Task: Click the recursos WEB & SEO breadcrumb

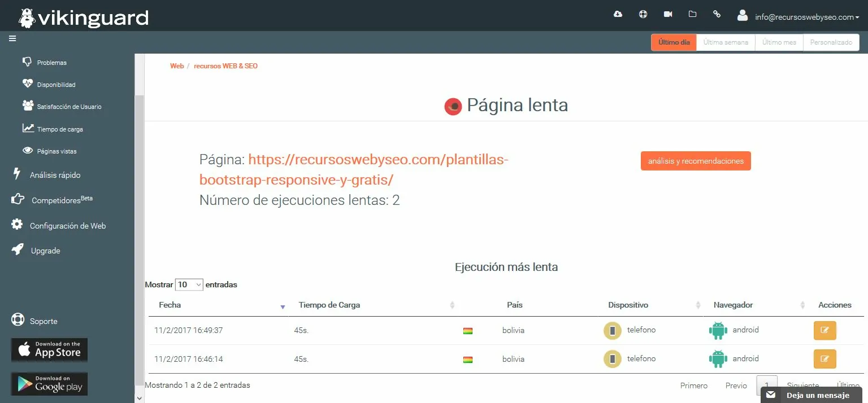Action: (x=225, y=66)
